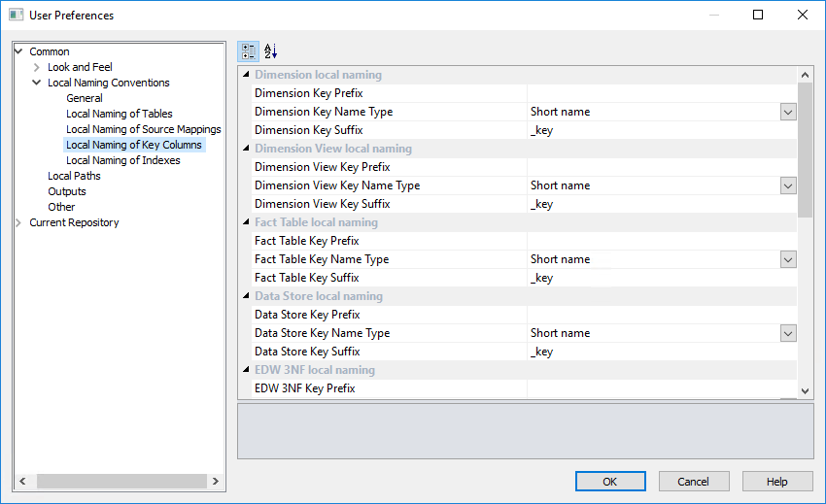Sort properties alphabetically
The height and width of the screenshot is (504, 826).
coord(271,51)
